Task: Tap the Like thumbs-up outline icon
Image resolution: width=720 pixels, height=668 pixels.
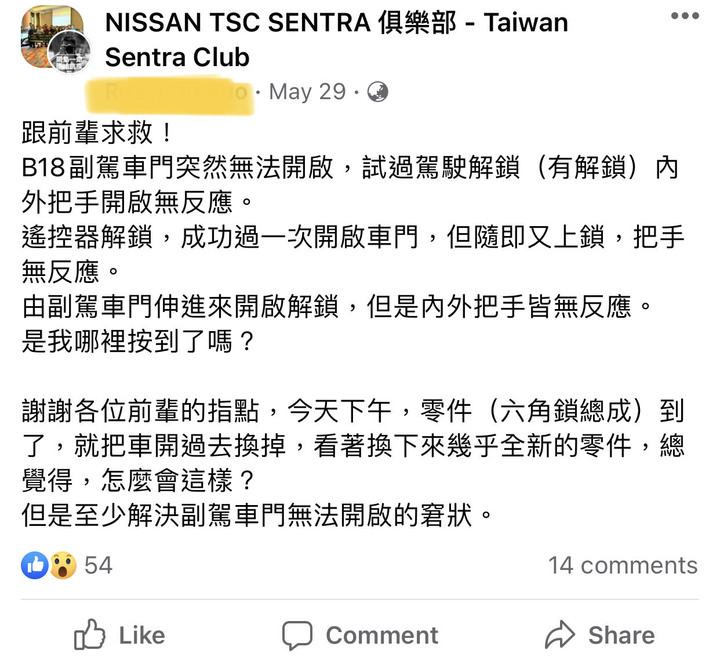Action: (90, 635)
